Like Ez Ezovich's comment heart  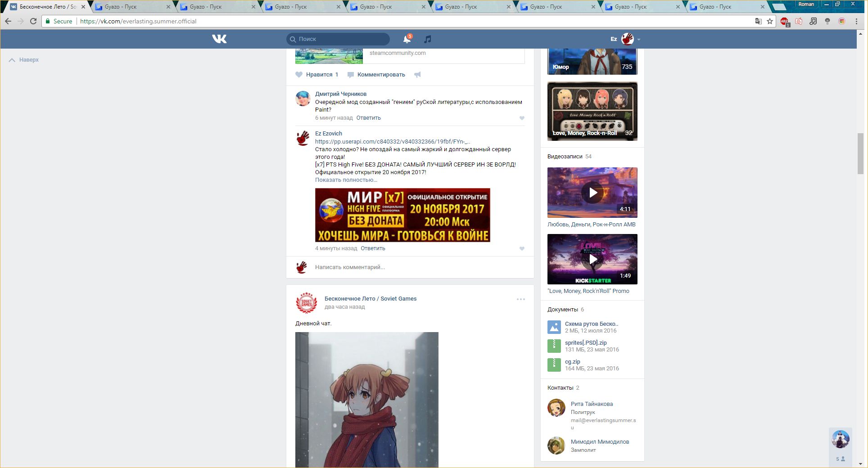pyautogui.click(x=522, y=249)
